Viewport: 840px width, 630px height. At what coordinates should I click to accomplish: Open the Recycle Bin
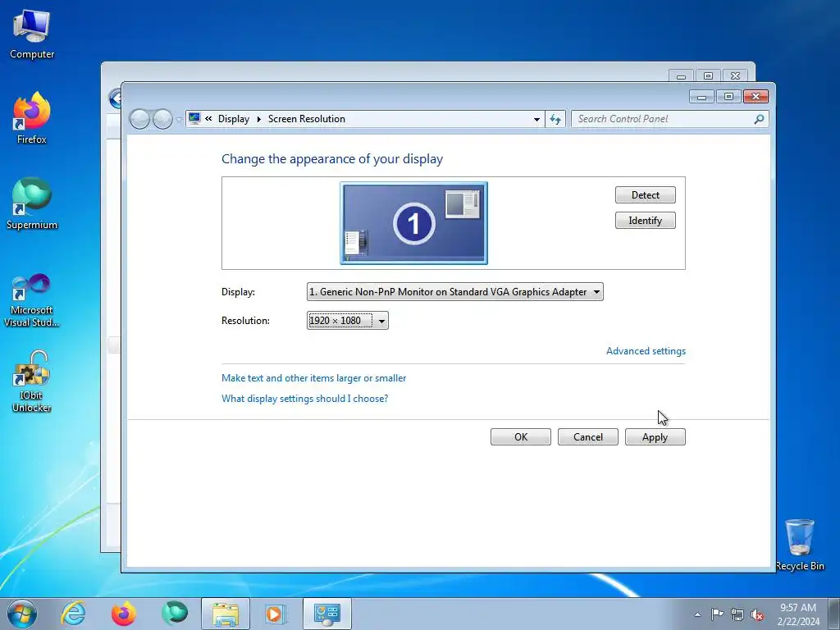(x=800, y=545)
